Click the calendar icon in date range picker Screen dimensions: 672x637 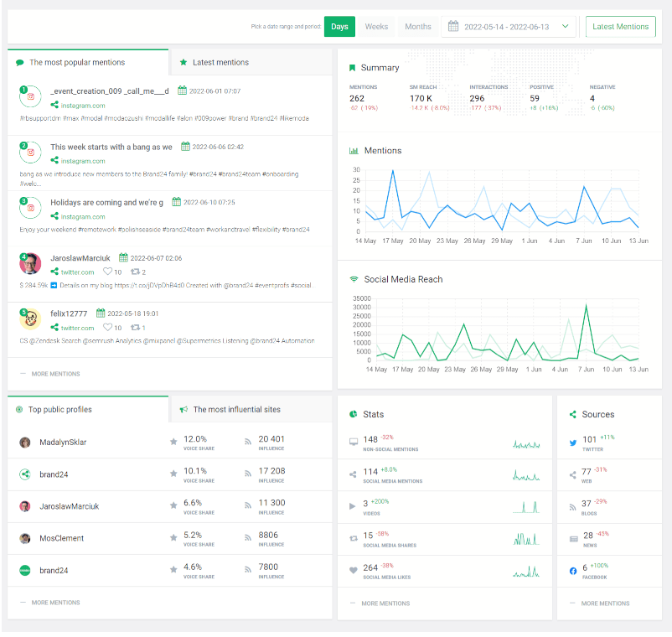(453, 27)
